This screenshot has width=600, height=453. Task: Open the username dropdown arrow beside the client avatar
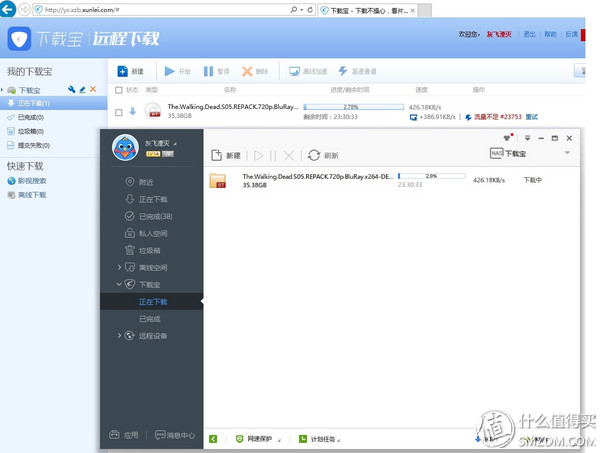click(x=175, y=144)
